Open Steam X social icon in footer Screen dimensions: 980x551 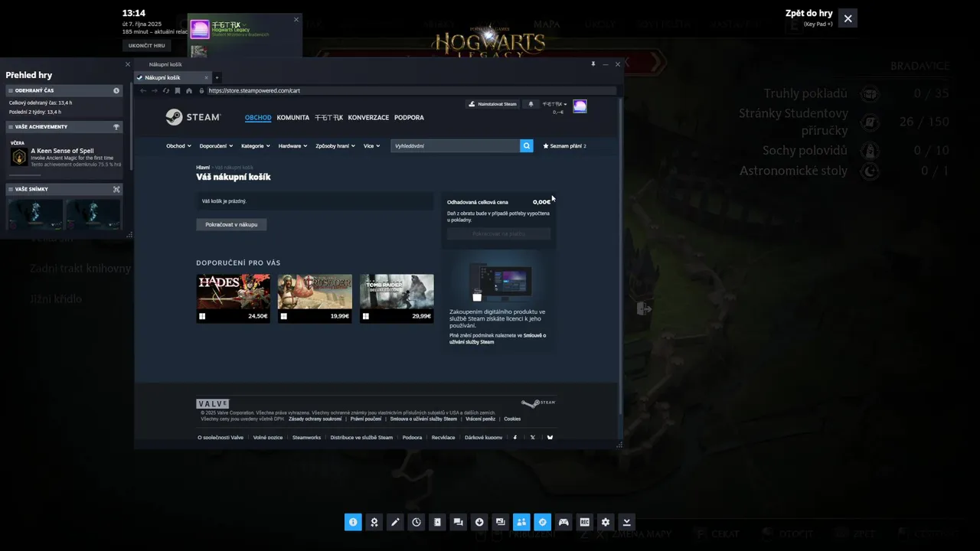(533, 438)
